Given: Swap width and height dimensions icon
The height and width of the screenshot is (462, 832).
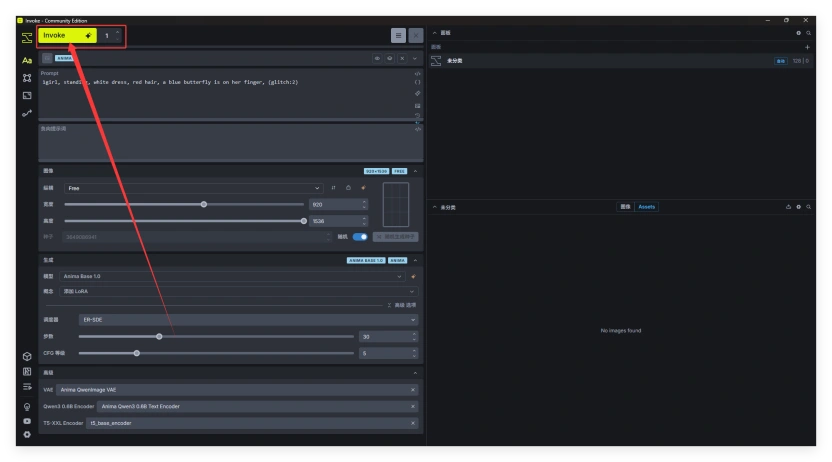Looking at the screenshot, I should [333, 188].
